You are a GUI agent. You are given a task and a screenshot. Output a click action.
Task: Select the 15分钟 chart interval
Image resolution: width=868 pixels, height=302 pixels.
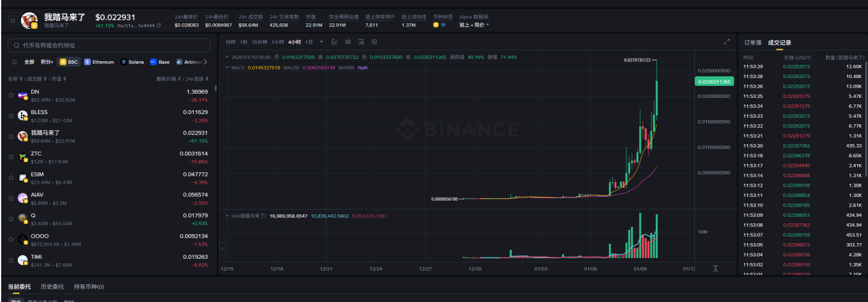259,42
